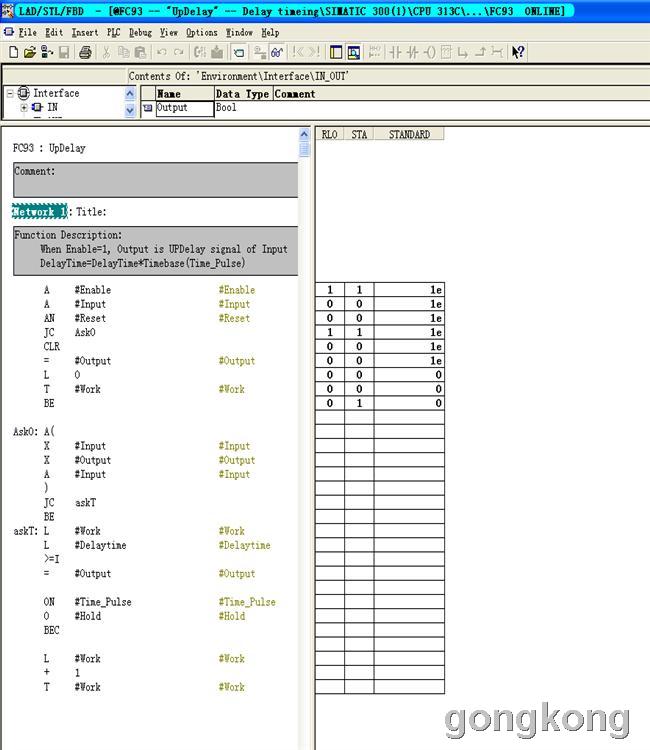
Task: Print the block with the printer icon
Action: point(86,52)
